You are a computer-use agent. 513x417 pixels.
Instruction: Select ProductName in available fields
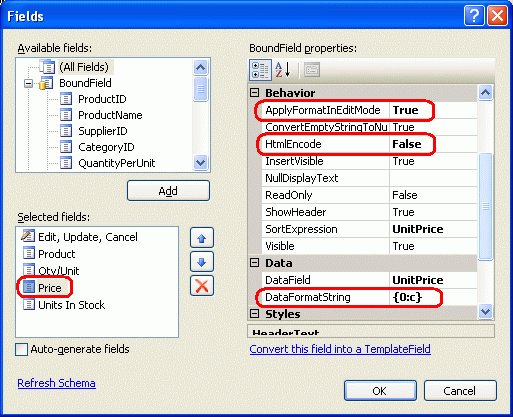click(110, 115)
